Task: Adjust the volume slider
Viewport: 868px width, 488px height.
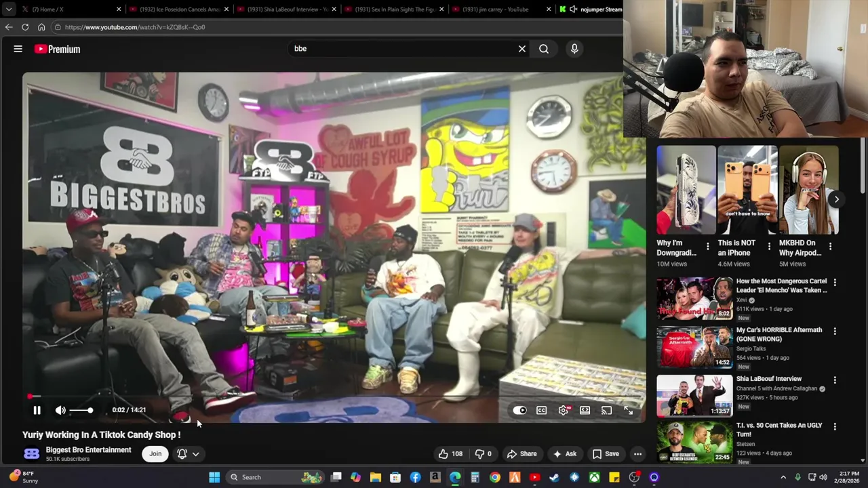Action: tap(81, 410)
